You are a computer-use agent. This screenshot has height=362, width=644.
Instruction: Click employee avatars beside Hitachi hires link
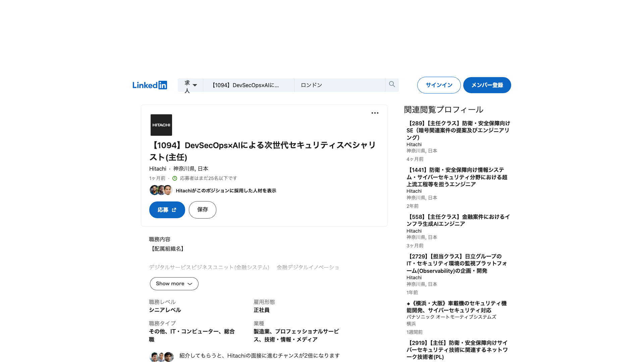tap(161, 190)
